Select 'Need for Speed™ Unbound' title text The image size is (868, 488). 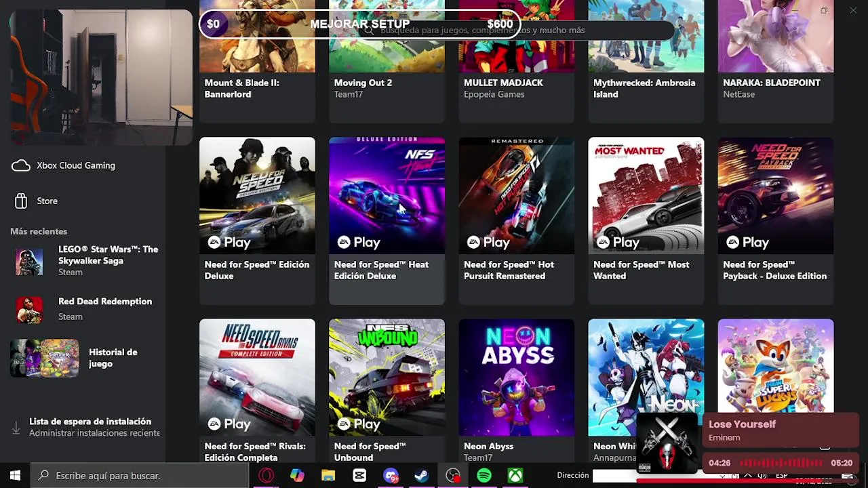tap(370, 452)
